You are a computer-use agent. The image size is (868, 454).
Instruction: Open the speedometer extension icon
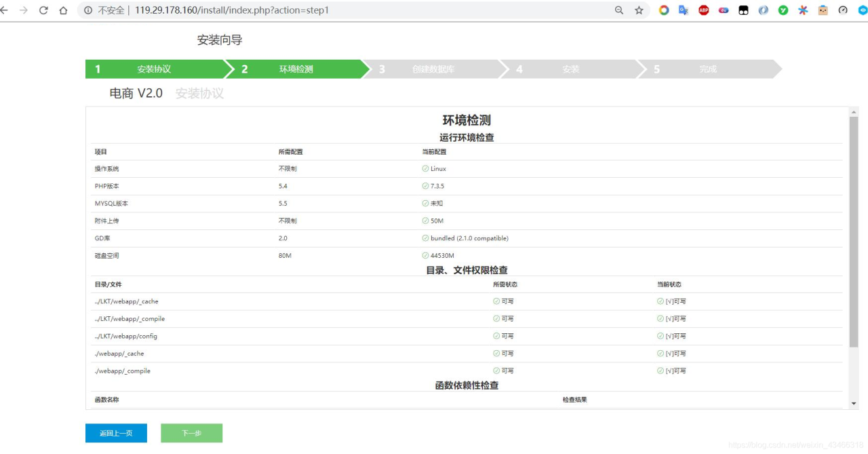tap(842, 10)
